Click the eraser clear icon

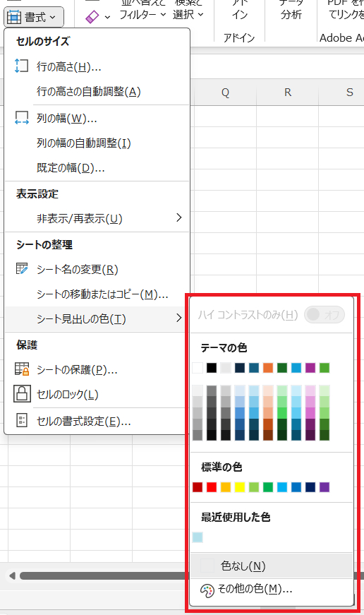click(92, 17)
